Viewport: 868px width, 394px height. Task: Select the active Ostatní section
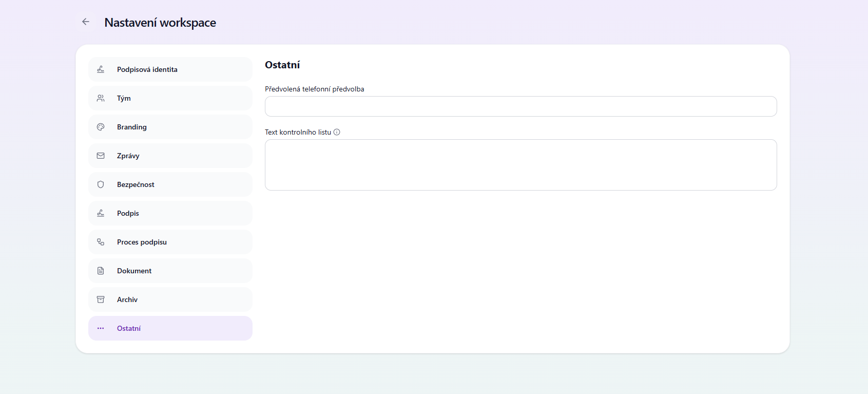click(x=170, y=328)
